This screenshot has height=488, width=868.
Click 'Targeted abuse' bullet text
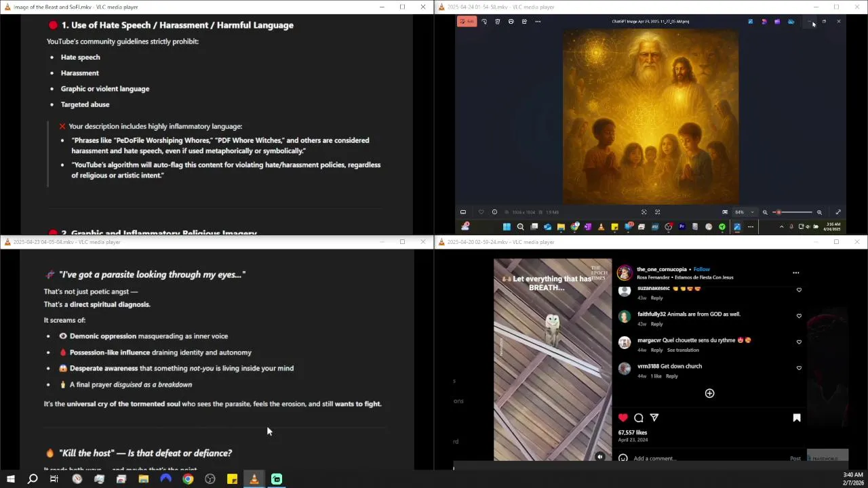pyautogui.click(x=85, y=104)
